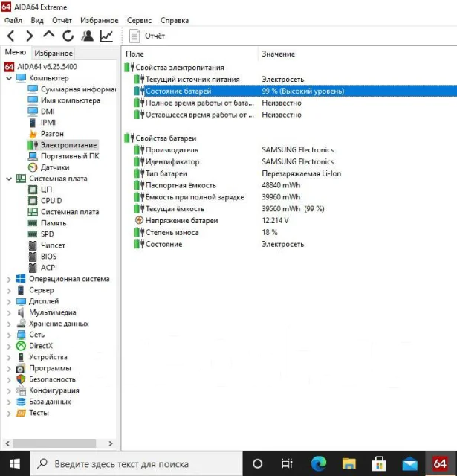This screenshot has width=457, height=476.
Task: Click the IPMI server icon
Action: pyautogui.click(x=33, y=123)
